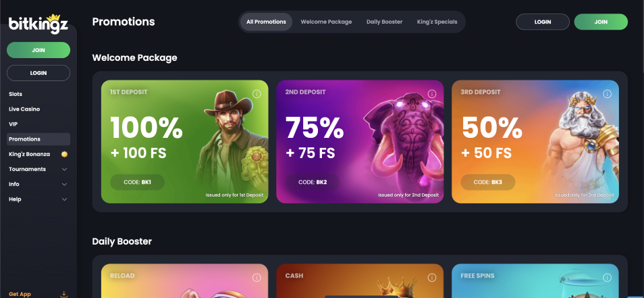The image size is (644, 298).
Task: Expand the Tournaments sidebar menu
Action: click(38, 169)
